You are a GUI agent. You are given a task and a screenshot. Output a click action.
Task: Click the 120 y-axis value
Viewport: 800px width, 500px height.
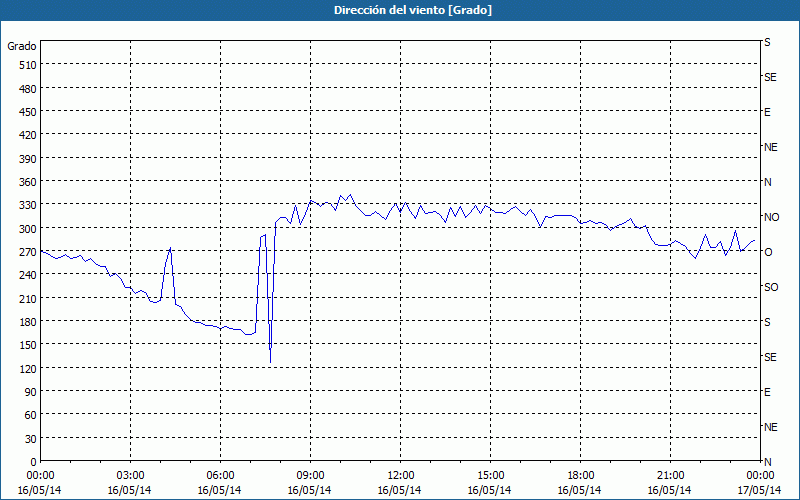pos(28,369)
